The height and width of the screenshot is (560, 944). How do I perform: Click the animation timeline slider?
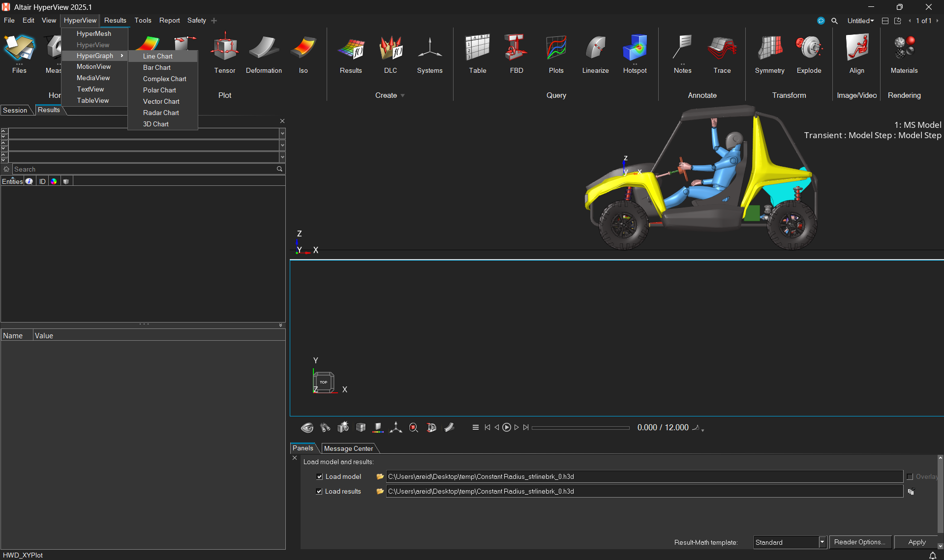coord(580,428)
